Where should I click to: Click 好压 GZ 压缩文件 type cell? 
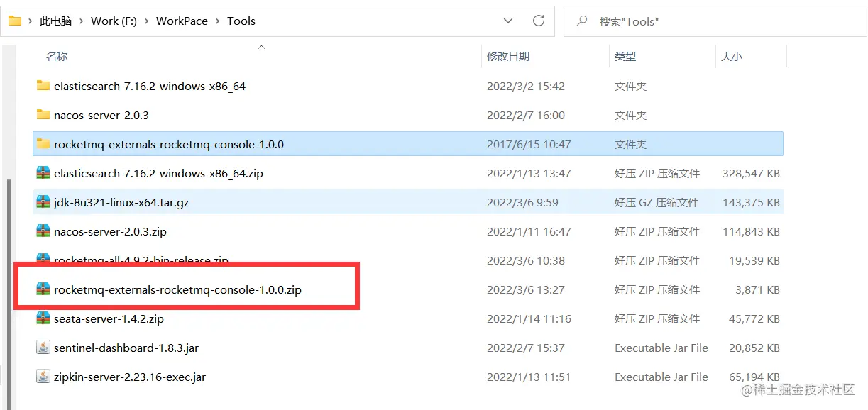coord(657,202)
